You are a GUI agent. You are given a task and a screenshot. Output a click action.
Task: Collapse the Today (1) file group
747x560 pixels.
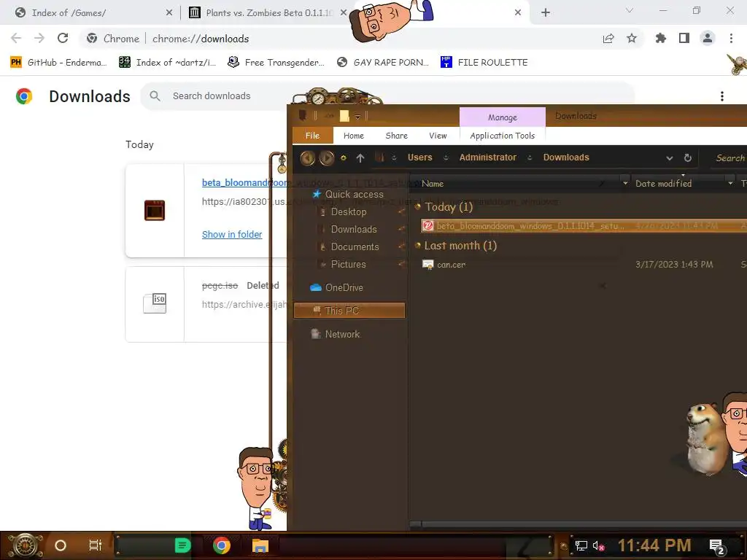pos(418,206)
